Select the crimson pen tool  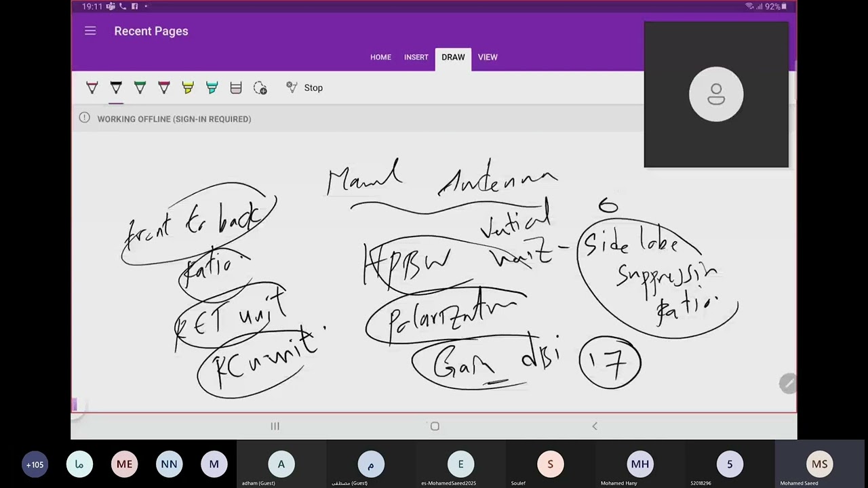click(163, 87)
